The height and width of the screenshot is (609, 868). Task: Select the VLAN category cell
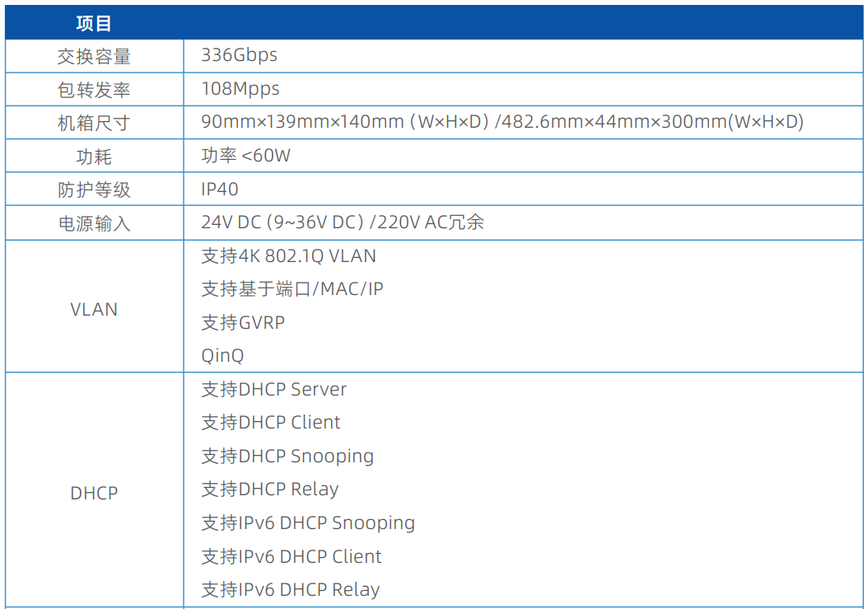click(94, 310)
